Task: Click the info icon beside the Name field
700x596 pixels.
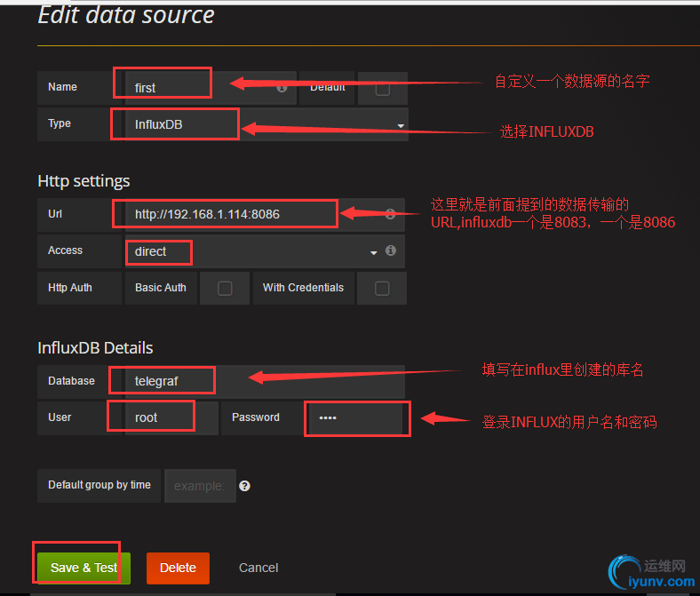Action: pos(282,88)
